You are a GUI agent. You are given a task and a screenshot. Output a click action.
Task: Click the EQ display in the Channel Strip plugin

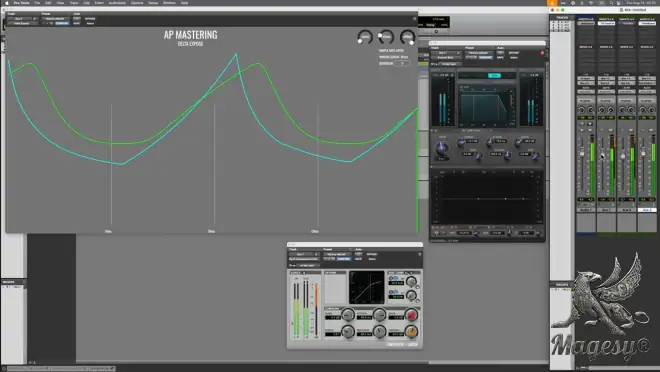point(487,198)
